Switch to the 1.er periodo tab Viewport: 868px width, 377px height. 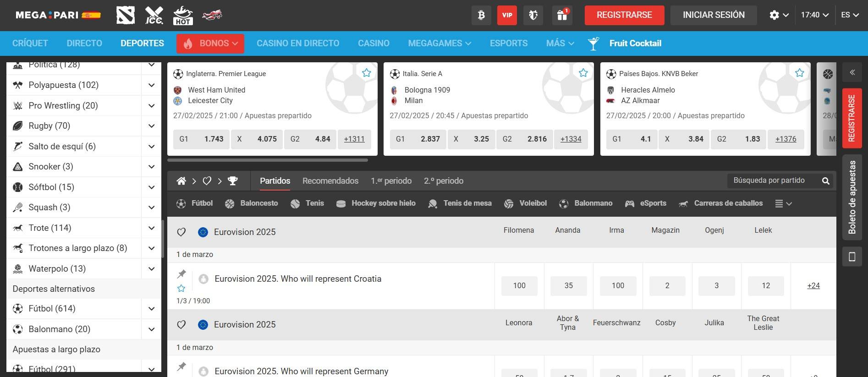391,181
